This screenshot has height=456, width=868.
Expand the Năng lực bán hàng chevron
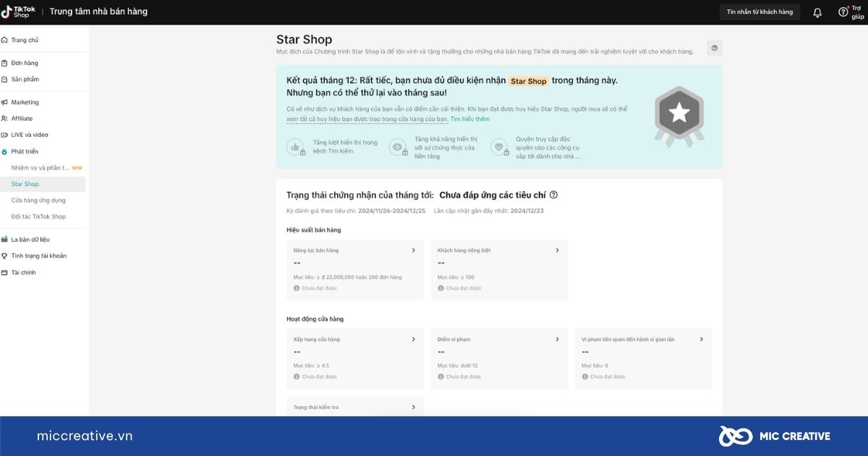(414, 250)
